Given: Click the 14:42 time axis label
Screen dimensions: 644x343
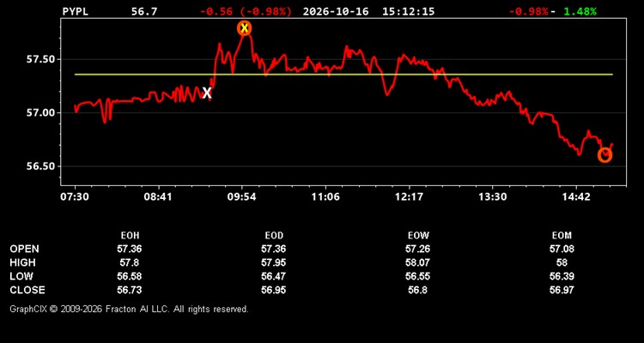Looking at the screenshot, I should (x=576, y=197).
